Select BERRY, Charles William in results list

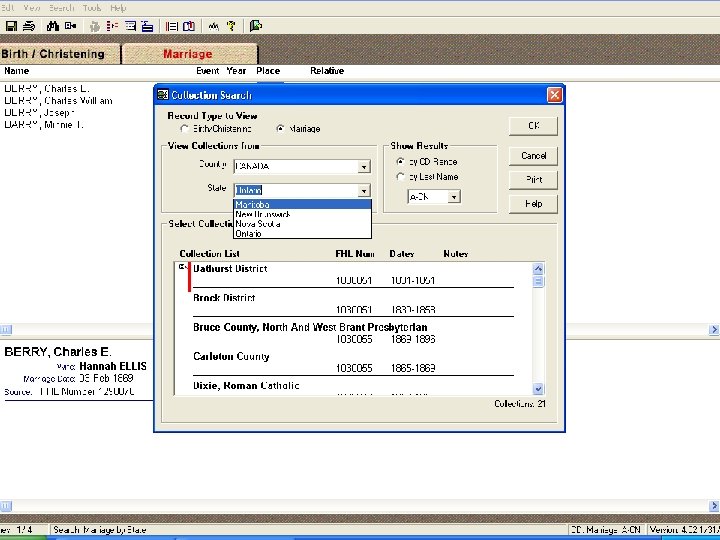coord(58,101)
